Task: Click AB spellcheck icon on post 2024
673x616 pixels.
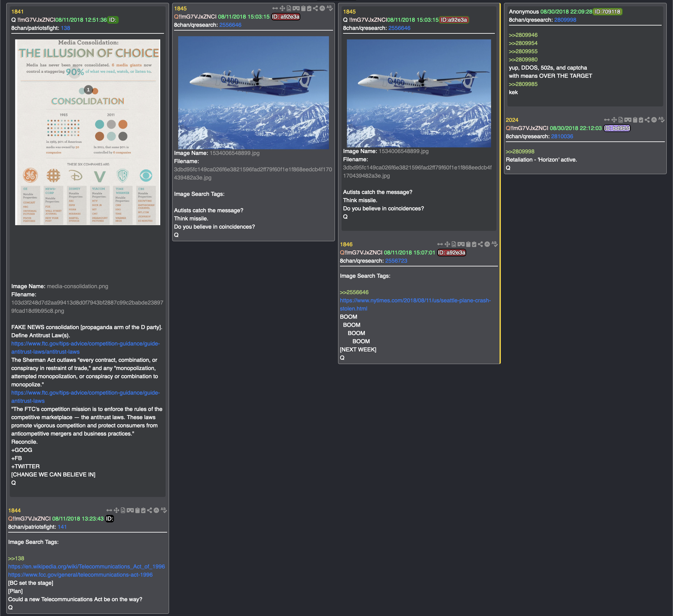Action: click(661, 119)
